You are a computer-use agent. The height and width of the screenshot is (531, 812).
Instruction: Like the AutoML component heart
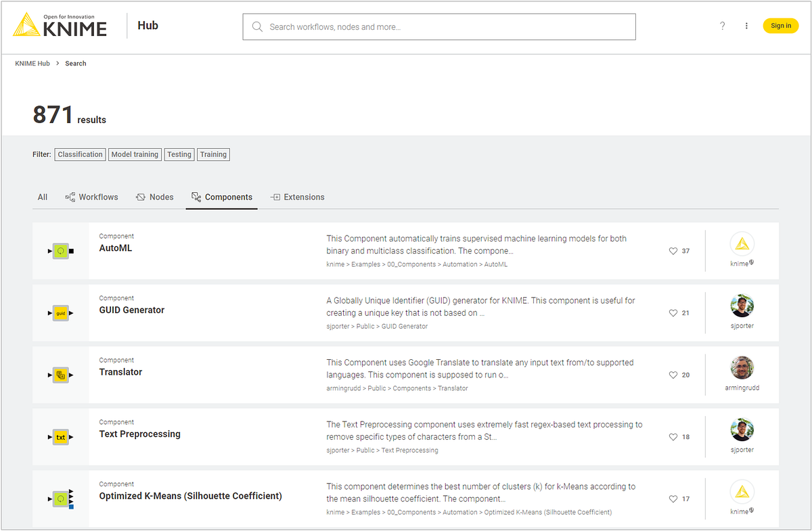[x=673, y=250]
